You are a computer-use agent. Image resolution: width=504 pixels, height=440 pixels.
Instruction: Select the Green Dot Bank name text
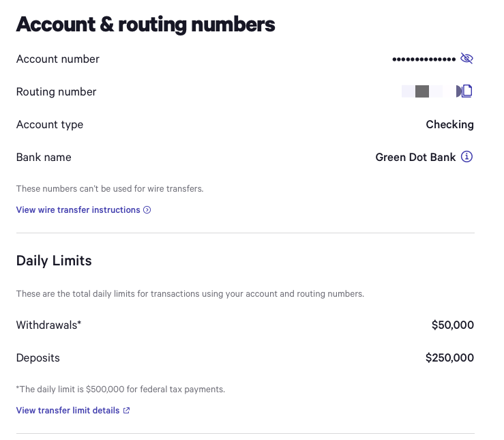415,157
